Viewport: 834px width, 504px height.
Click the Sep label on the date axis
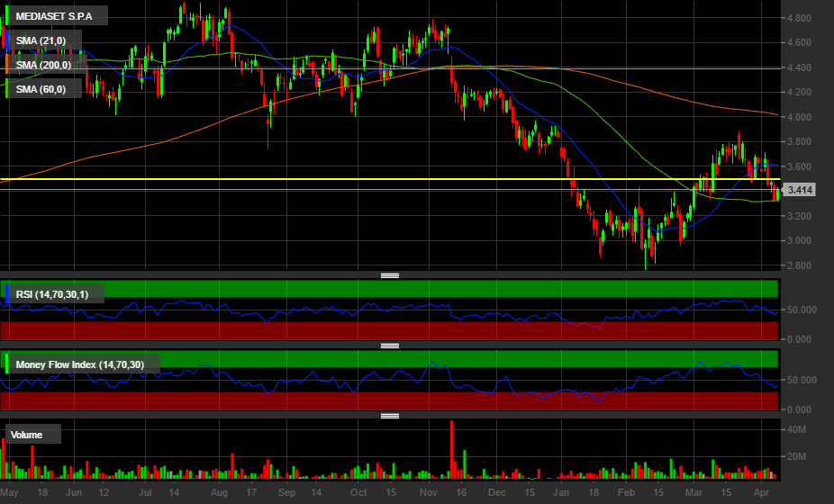286,493
